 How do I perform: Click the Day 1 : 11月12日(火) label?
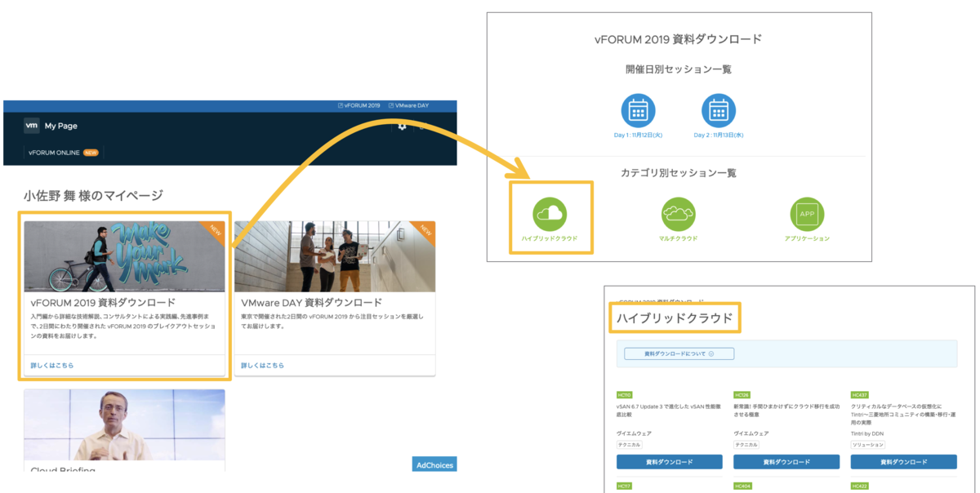[638, 135]
